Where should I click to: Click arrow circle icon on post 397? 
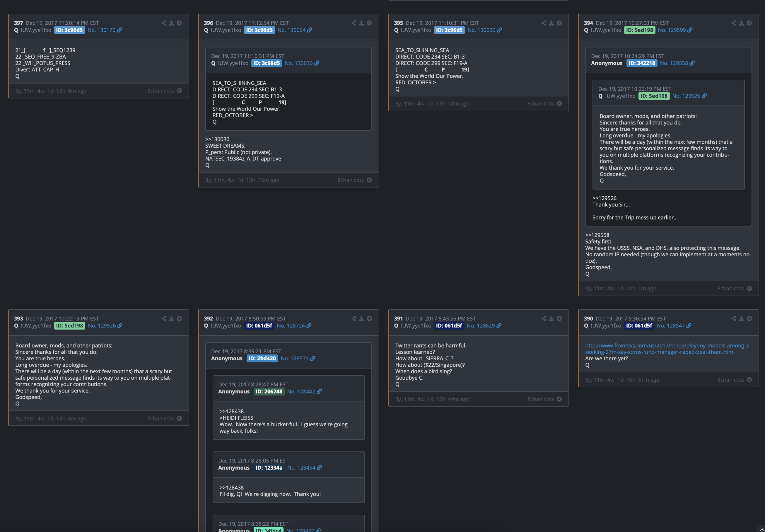click(179, 23)
